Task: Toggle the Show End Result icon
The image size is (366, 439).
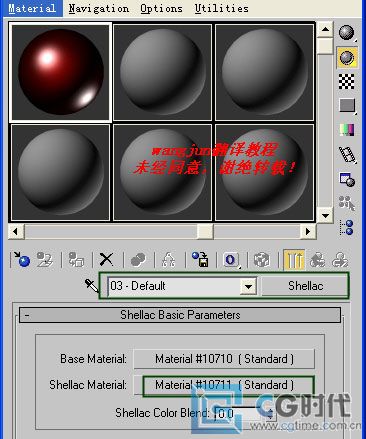Action: pos(294,260)
